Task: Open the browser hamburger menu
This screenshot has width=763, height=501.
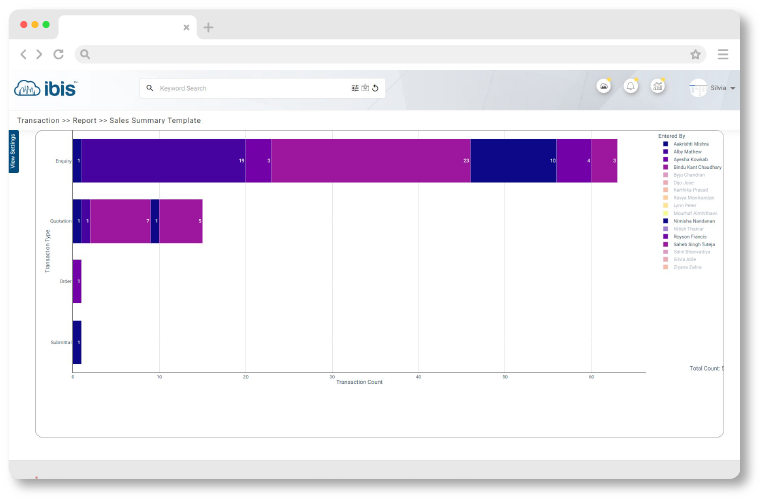Action: tap(722, 54)
